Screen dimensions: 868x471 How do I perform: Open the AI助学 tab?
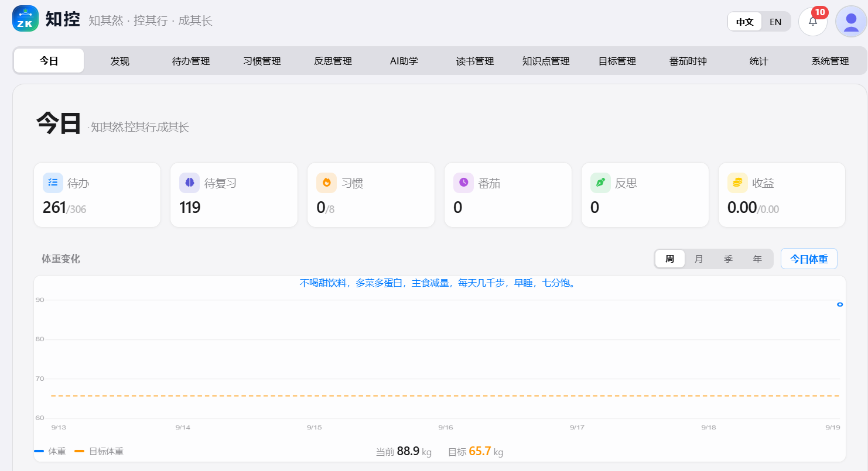[404, 61]
